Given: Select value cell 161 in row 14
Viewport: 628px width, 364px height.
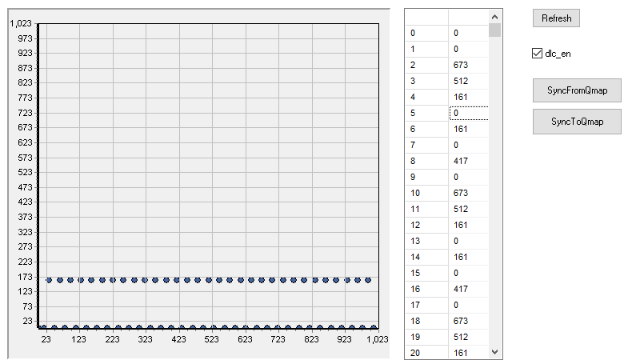Looking at the screenshot, I should tap(469, 257).
